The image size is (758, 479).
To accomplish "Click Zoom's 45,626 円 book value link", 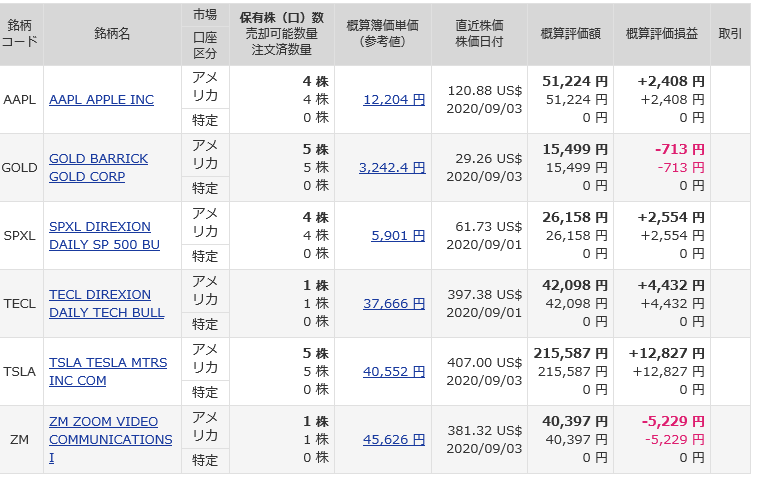I will pos(394,439).
